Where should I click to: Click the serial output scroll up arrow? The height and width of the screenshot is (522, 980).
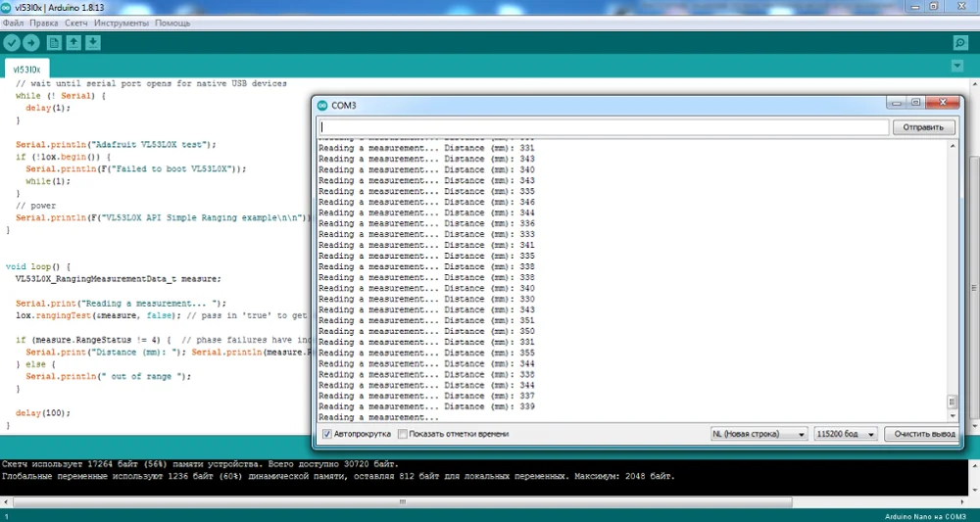click(x=952, y=146)
